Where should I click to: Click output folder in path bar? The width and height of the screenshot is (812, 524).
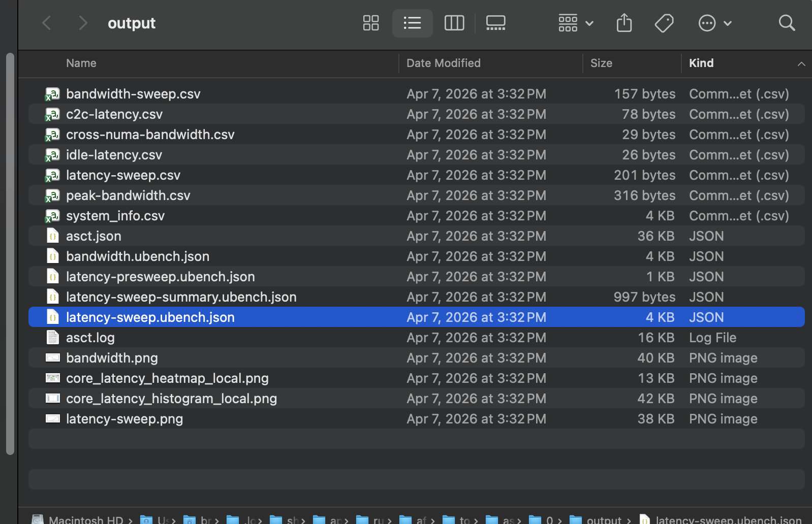(x=596, y=519)
